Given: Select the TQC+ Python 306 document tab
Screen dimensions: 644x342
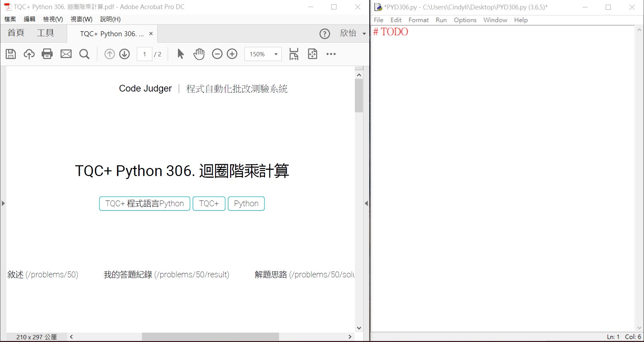Looking at the screenshot, I should (x=112, y=34).
